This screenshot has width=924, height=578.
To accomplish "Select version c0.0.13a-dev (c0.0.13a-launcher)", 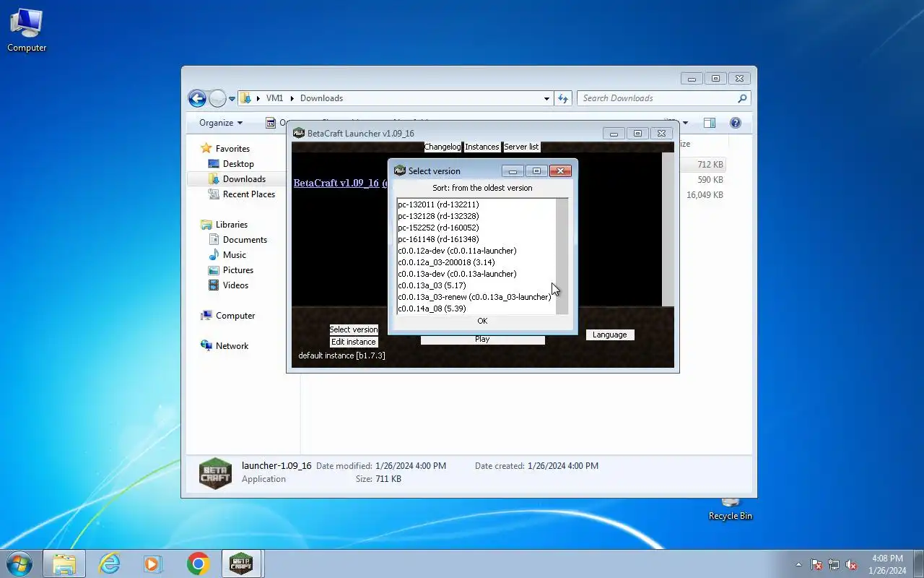I will point(476,274).
